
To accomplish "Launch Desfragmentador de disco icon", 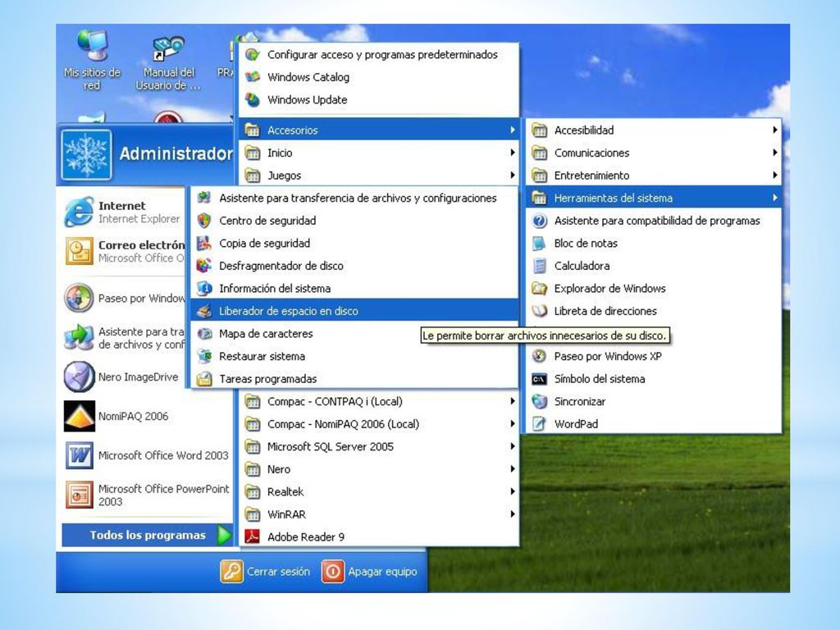I will [204, 266].
